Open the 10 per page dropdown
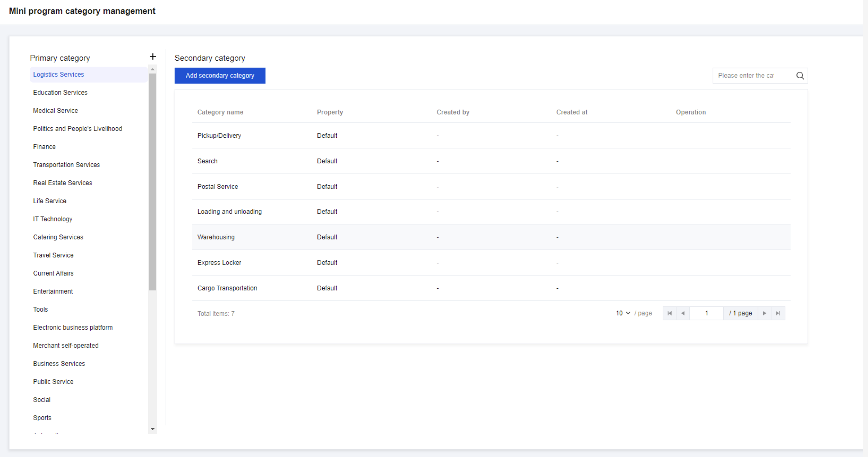Screen dimensions: 868x457 point(623,313)
